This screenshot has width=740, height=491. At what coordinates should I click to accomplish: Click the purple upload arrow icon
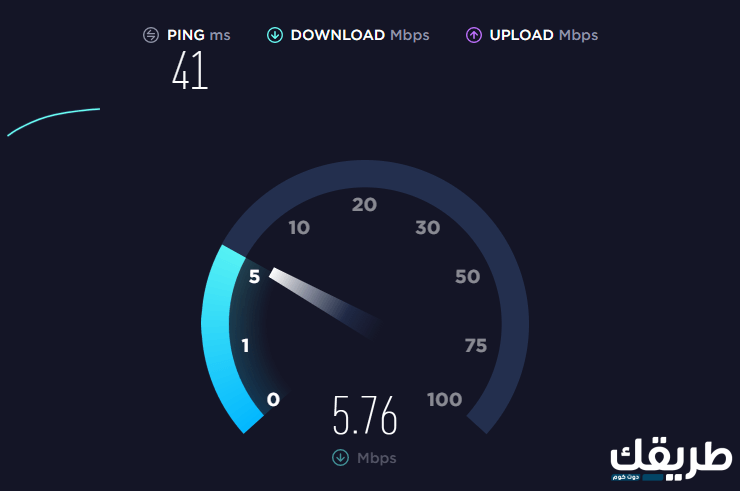[474, 35]
